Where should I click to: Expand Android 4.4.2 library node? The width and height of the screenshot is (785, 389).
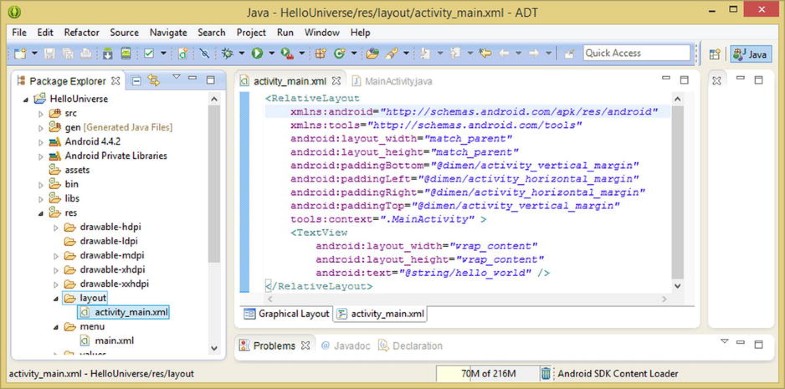pyautogui.click(x=41, y=142)
